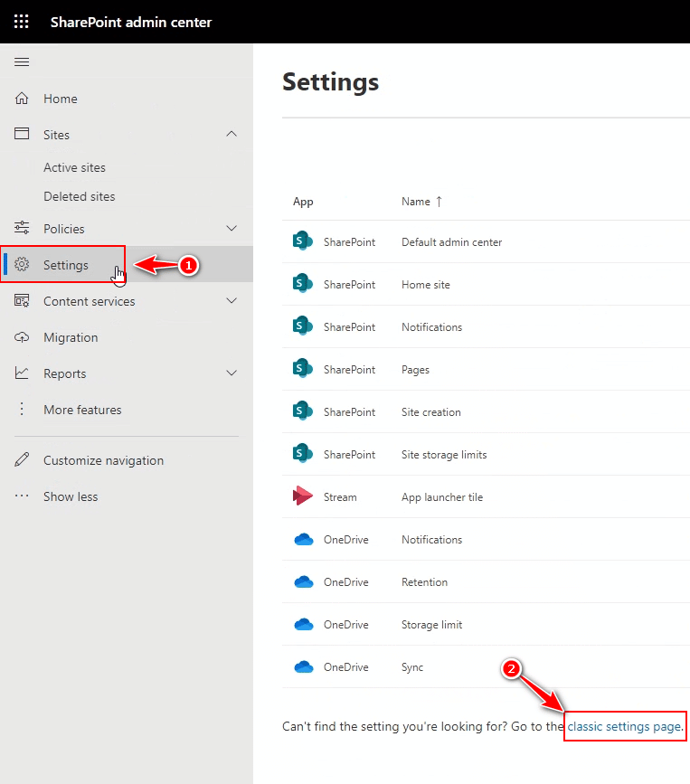The height and width of the screenshot is (784, 690).
Task: Open App launcher tile setting
Action: (442, 497)
